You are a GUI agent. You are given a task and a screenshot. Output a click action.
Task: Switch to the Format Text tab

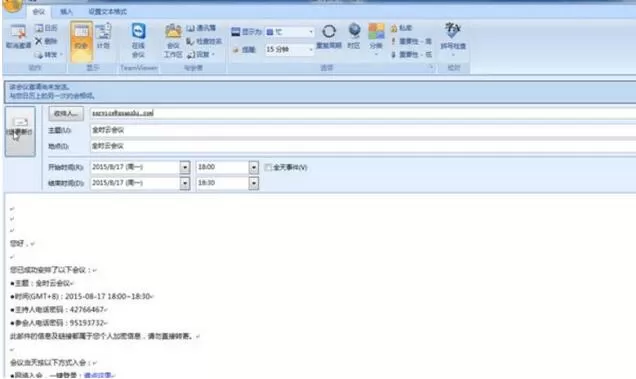[107, 12]
